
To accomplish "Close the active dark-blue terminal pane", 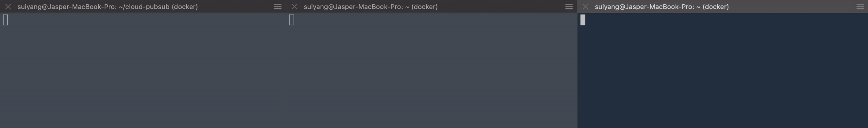I will [x=585, y=7].
